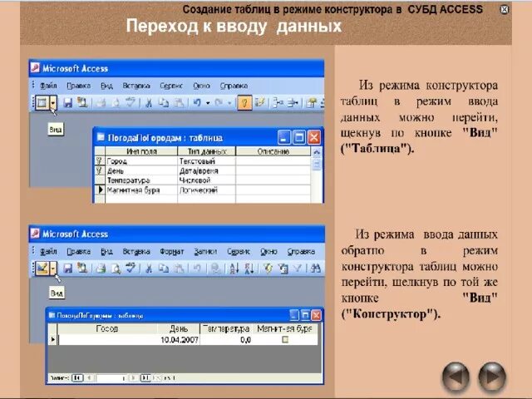
Task: Go to previous slide with back arrow button
Action: point(456,377)
